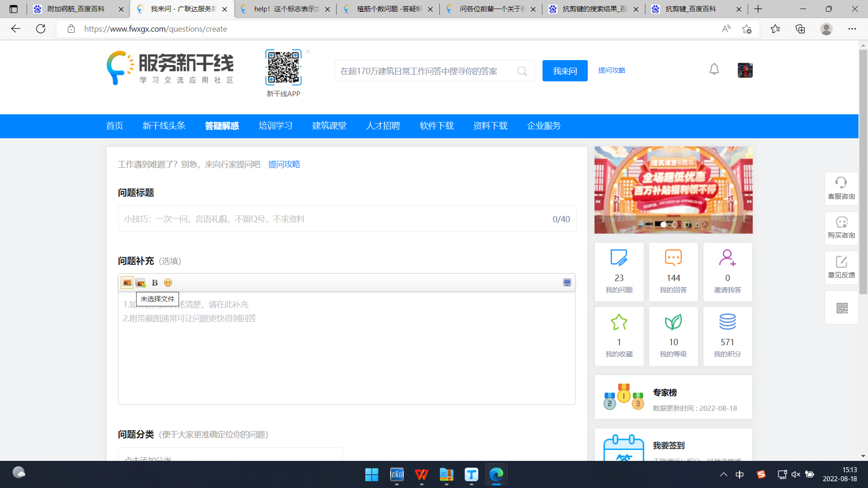
Task: Open 我的等级 card
Action: 673,336
